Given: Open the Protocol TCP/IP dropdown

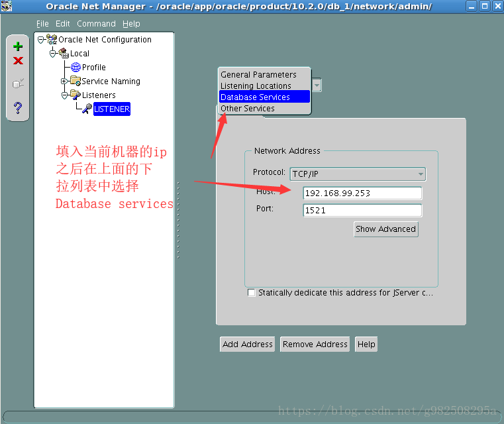Looking at the screenshot, I should point(358,174).
